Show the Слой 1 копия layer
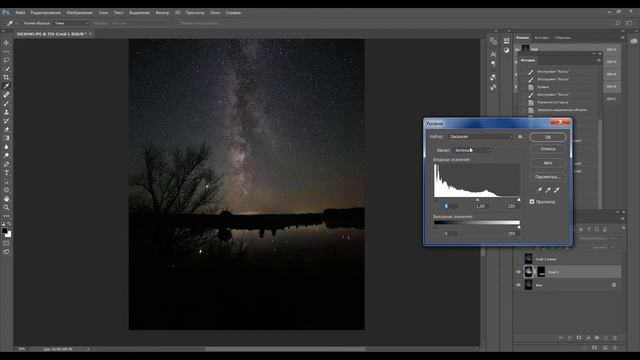The width and height of the screenshot is (640, 360). pos(518,259)
